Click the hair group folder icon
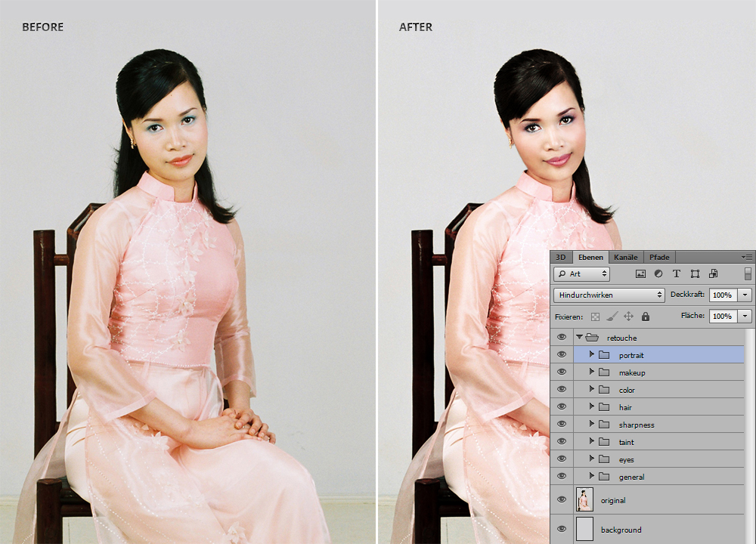The width and height of the screenshot is (756, 544). pyautogui.click(x=604, y=406)
